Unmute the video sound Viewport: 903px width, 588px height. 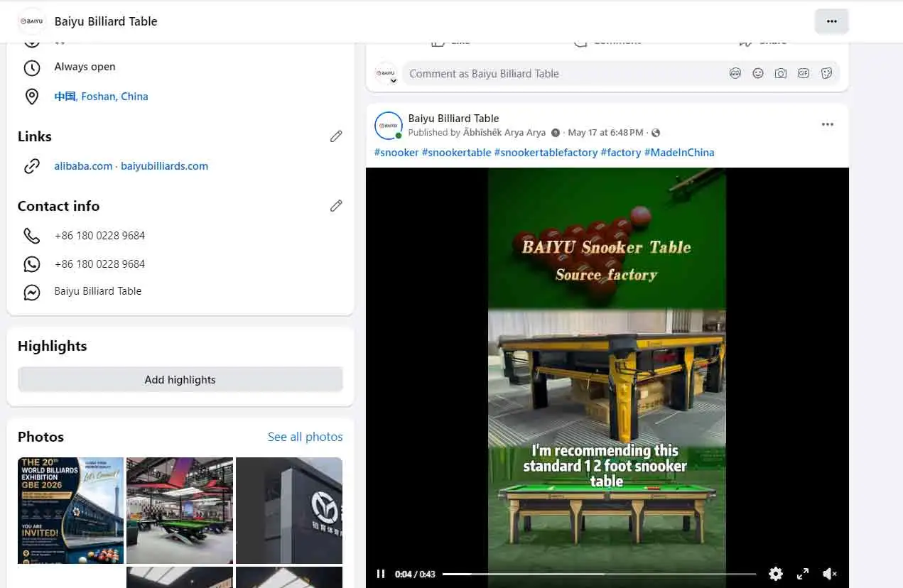[829, 574]
